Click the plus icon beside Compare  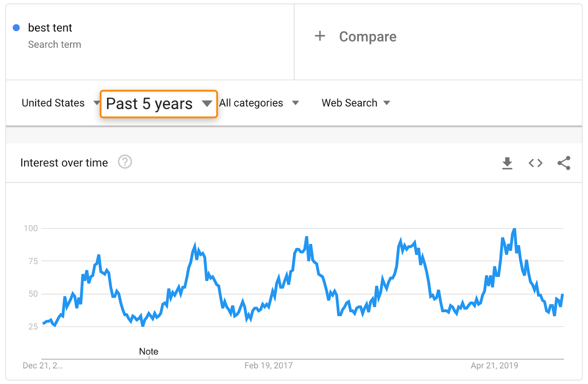320,36
